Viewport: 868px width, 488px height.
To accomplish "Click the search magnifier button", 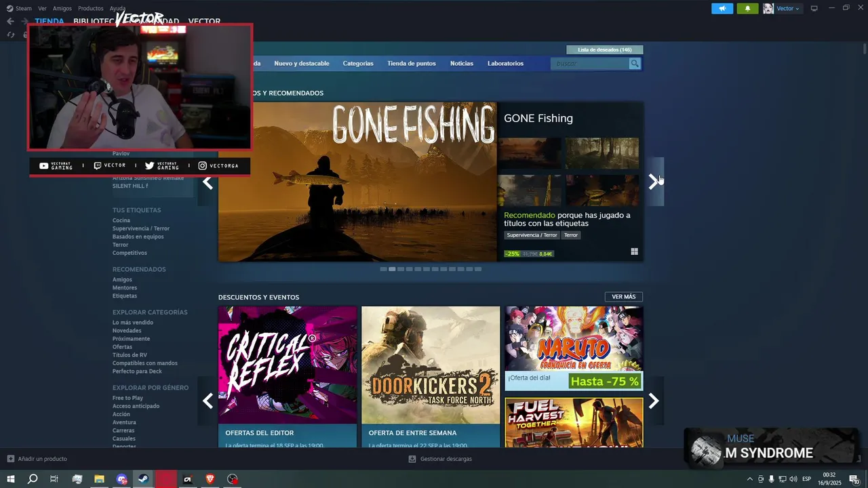I will (x=635, y=64).
